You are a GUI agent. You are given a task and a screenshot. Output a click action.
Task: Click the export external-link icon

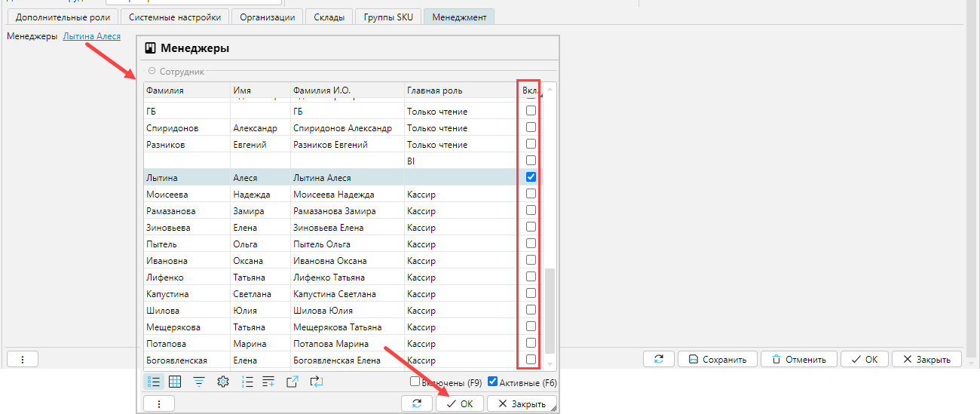tap(292, 382)
